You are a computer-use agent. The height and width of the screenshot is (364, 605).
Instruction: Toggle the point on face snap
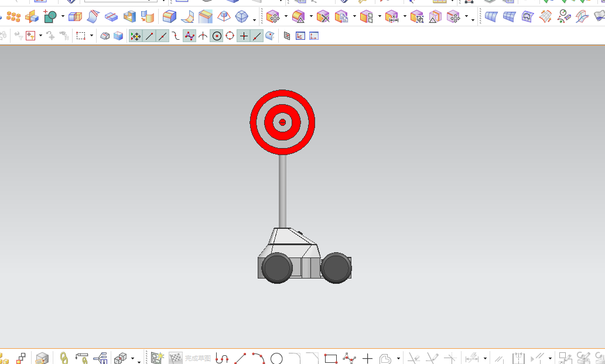click(x=270, y=36)
